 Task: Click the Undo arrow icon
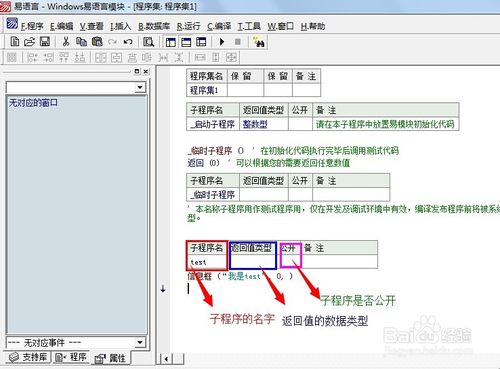pos(128,42)
